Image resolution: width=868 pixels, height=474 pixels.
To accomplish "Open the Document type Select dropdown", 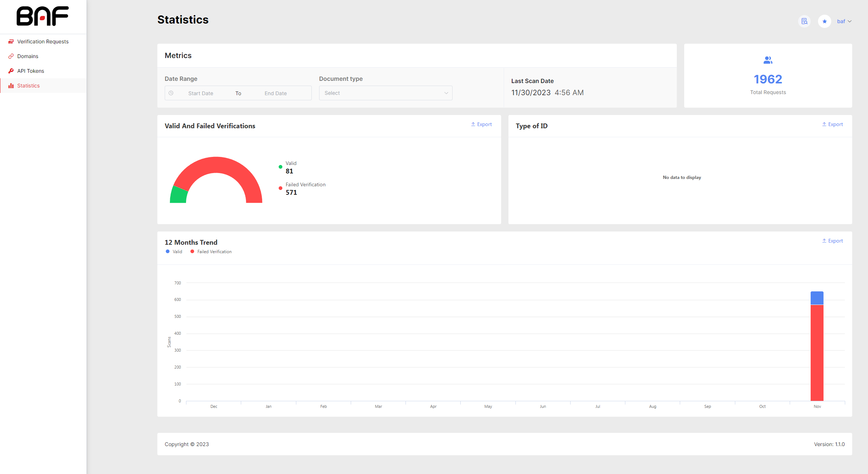I will click(x=386, y=93).
